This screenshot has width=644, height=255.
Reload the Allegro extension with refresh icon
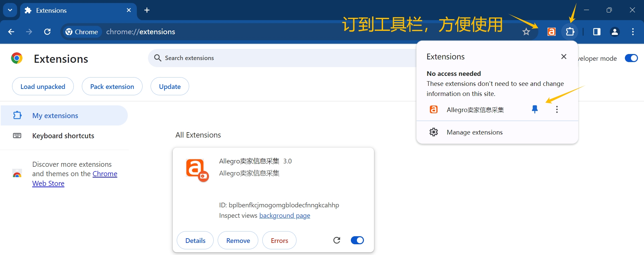[x=337, y=240]
